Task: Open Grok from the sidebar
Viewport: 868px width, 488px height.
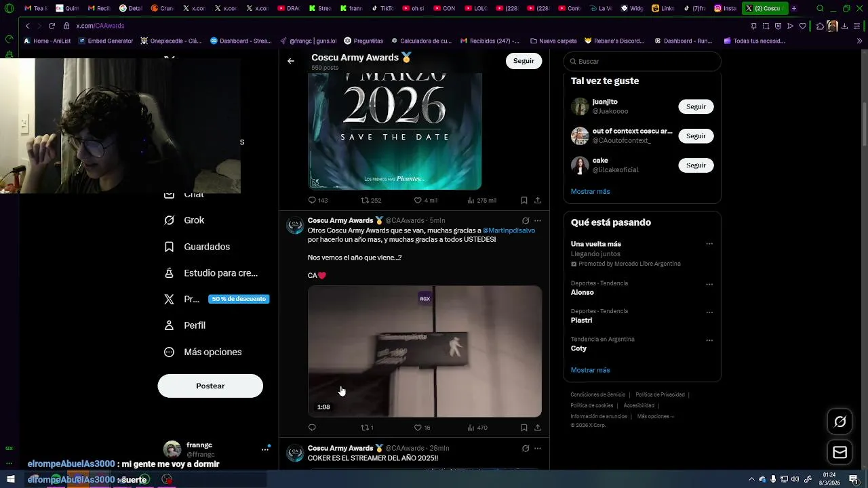Action: pyautogui.click(x=184, y=220)
